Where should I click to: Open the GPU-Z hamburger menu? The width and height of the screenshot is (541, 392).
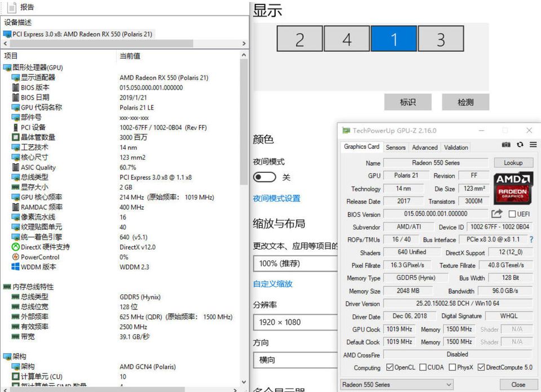tap(533, 145)
